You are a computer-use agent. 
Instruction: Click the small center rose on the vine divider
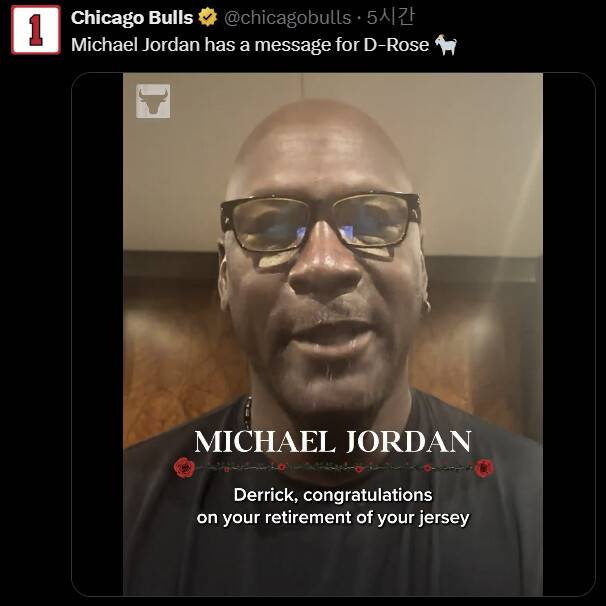pyautogui.click(x=359, y=469)
